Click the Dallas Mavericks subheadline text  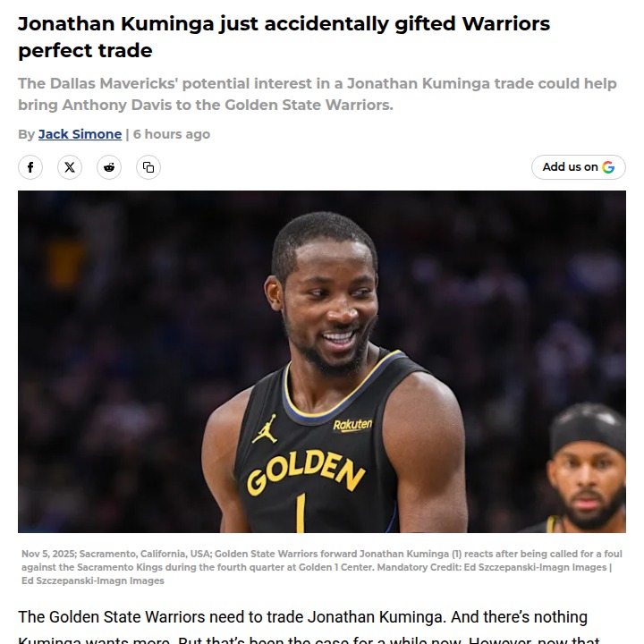(x=317, y=94)
